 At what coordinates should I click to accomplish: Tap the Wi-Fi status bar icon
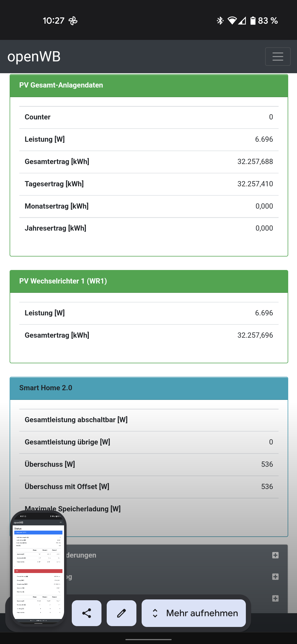click(232, 21)
